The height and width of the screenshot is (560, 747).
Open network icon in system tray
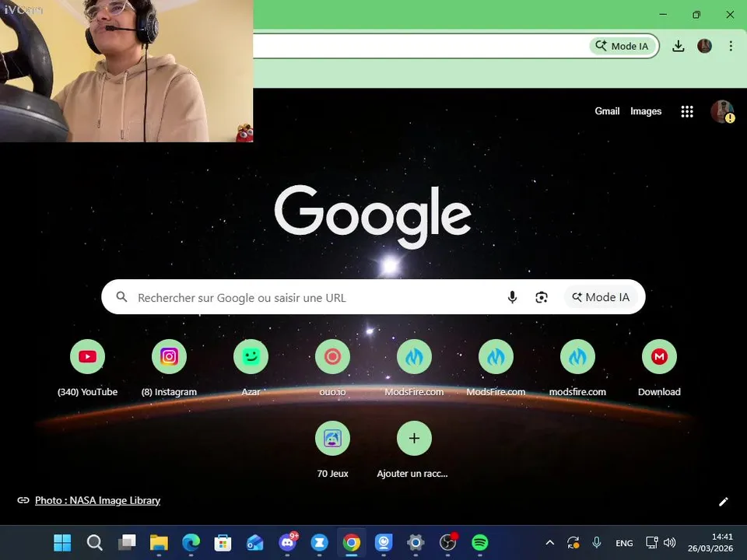[652, 542]
